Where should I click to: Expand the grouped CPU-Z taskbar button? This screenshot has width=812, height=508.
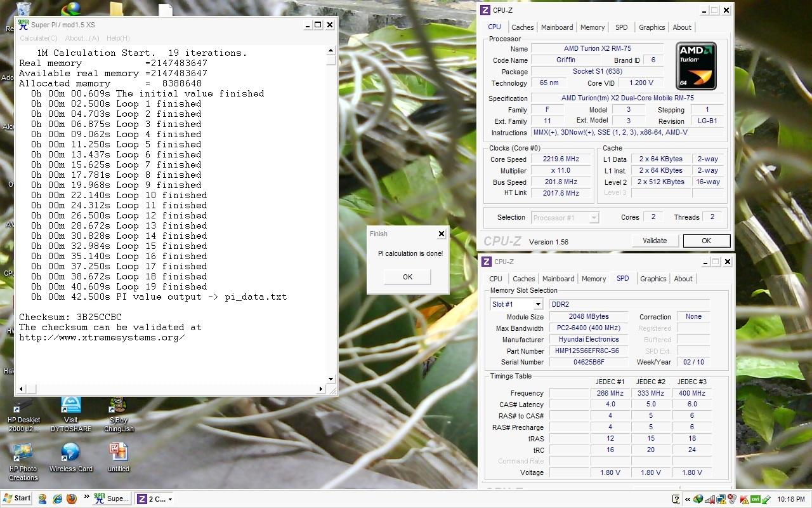tap(155, 498)
